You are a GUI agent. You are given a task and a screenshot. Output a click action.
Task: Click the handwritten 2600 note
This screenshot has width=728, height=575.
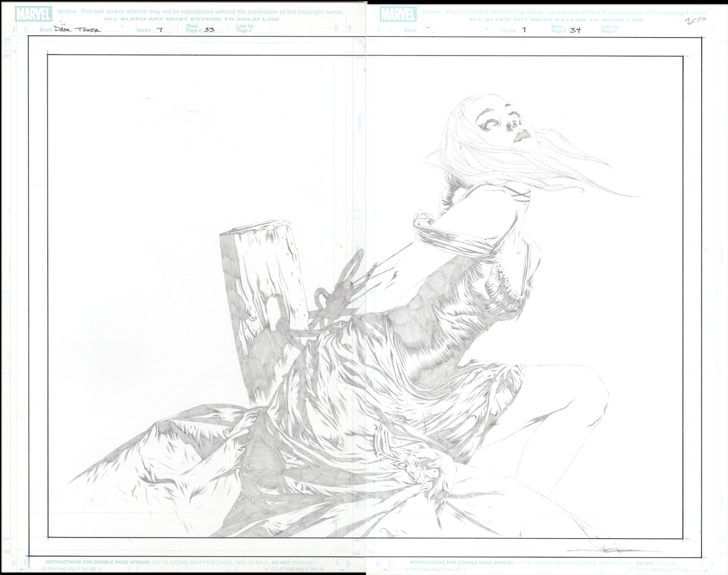click(x=695, y=20)
